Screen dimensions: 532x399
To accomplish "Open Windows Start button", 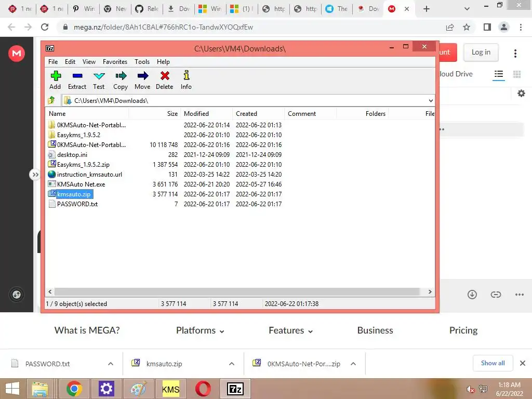I will [x=12, y=389].
